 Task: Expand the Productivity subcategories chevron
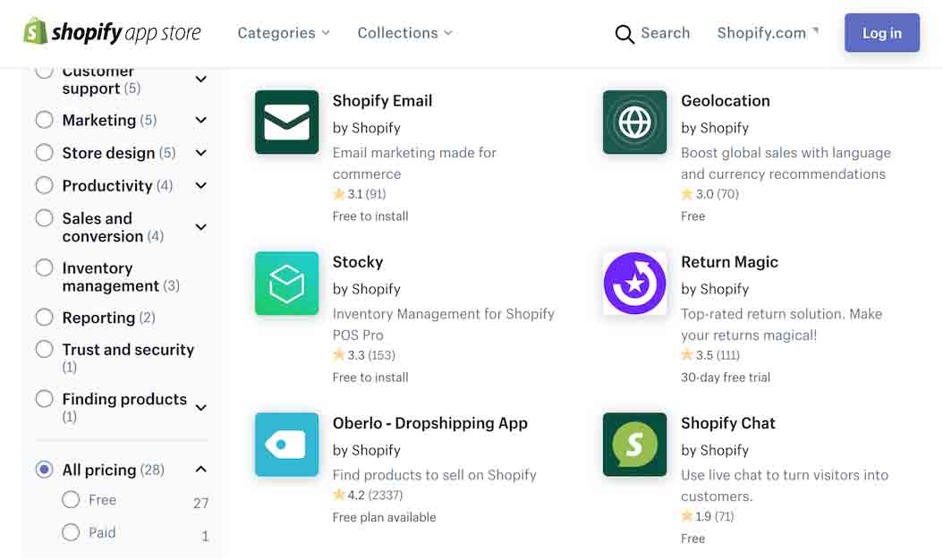(x=201, y=185)
